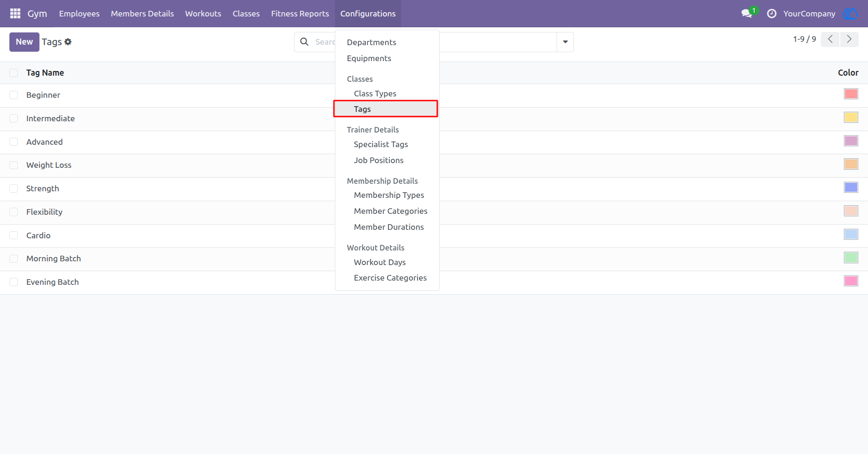Open the Members Details menu

[142, 14]
